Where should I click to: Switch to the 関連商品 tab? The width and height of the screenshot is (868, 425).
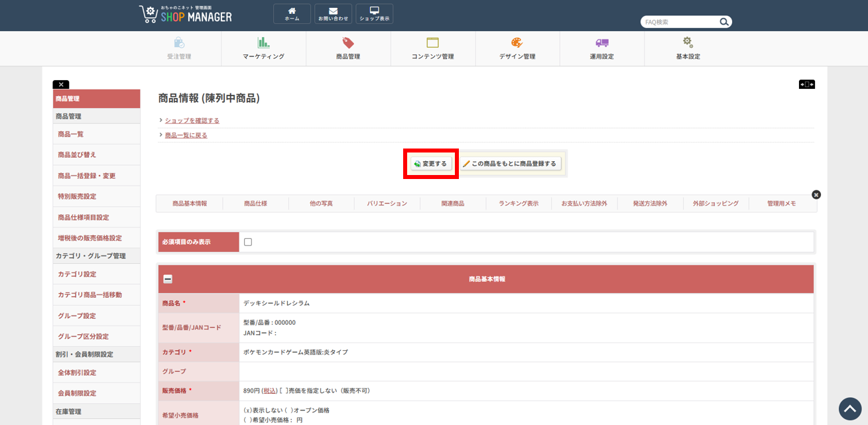click(x=453, y=204)
